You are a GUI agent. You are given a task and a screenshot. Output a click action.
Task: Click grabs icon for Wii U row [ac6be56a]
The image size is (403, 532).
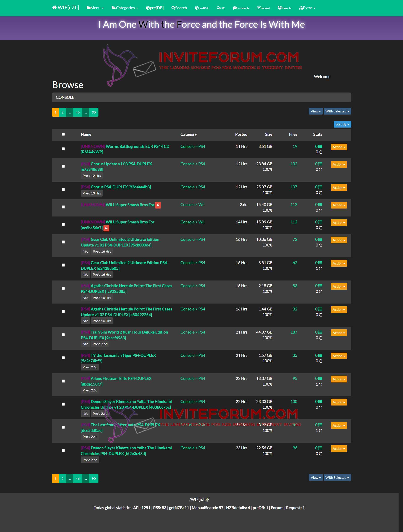pyautogui.click(x=321, y=228)
